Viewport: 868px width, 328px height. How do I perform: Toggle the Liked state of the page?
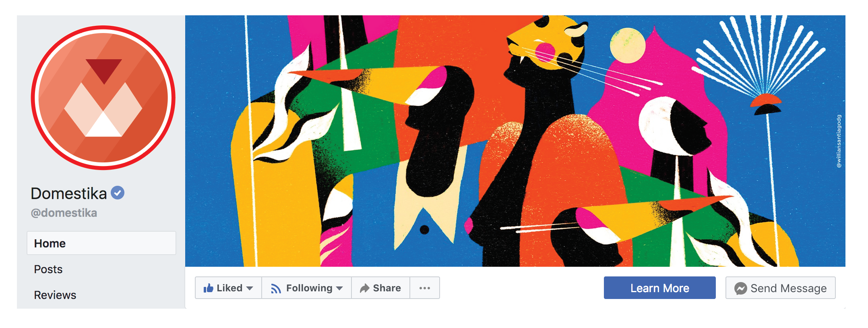[x=229, y=288]
